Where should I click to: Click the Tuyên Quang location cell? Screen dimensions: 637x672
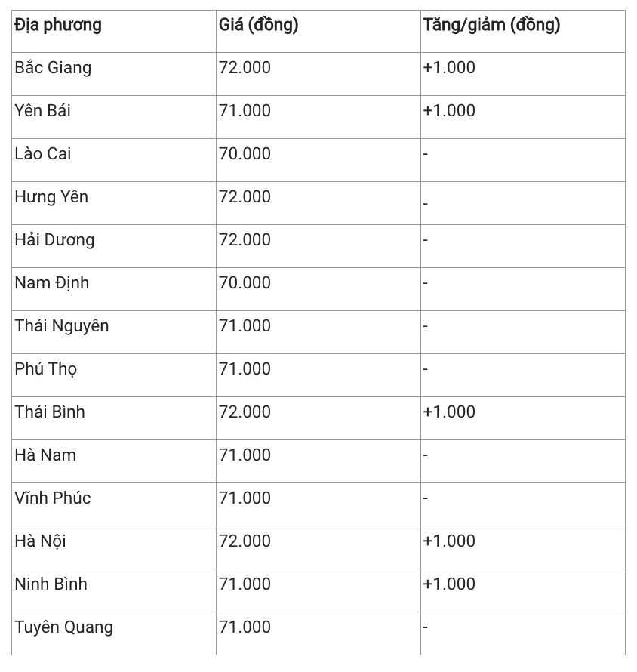click(63, 627)
